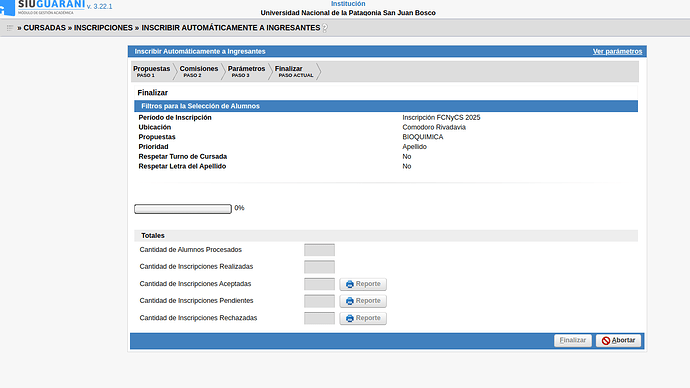Open the hamburger menu icon beside breadcrumb

[10, 28]
